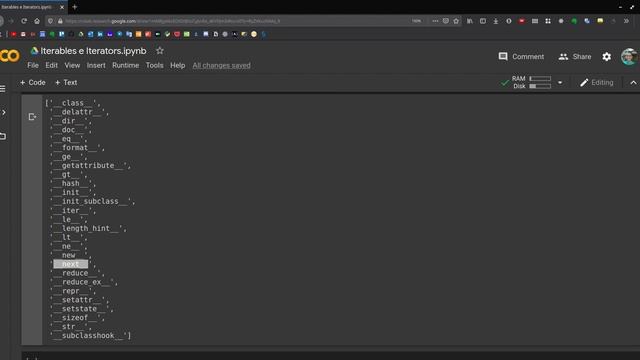Open the table of contents sidebar icon
Viewport: 640px width, 360px height.
click(x=3, y=89)
